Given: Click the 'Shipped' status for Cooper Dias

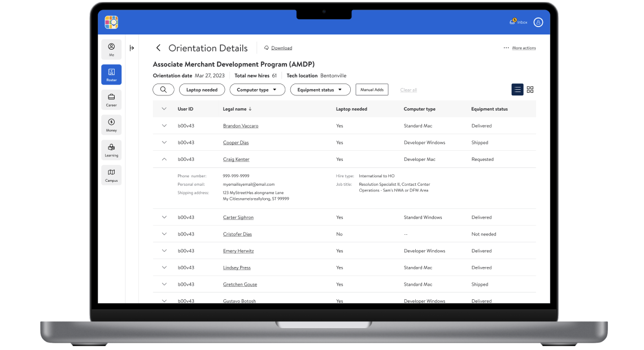Looking at the screenshot, I should pyautogui.click(x=480, y=142).
